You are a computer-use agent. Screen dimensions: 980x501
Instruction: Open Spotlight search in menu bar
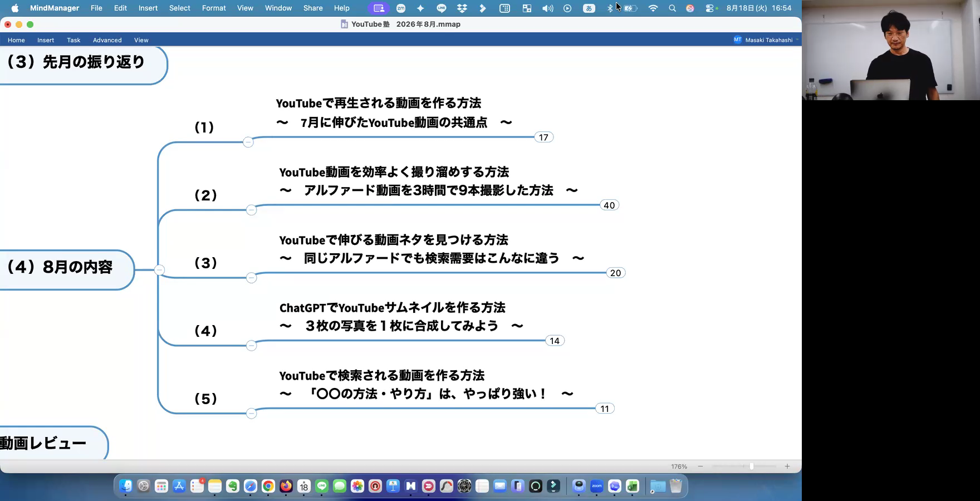click(x=672, y=8)
